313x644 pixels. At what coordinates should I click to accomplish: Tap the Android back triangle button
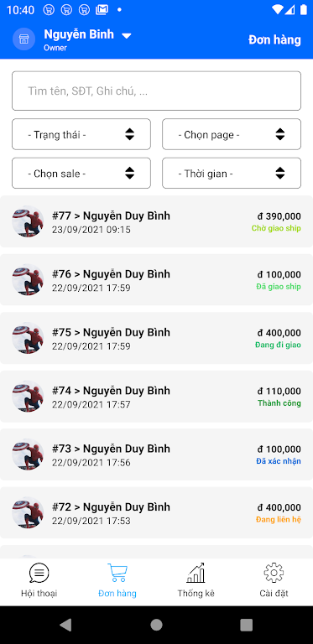[65, 625]
